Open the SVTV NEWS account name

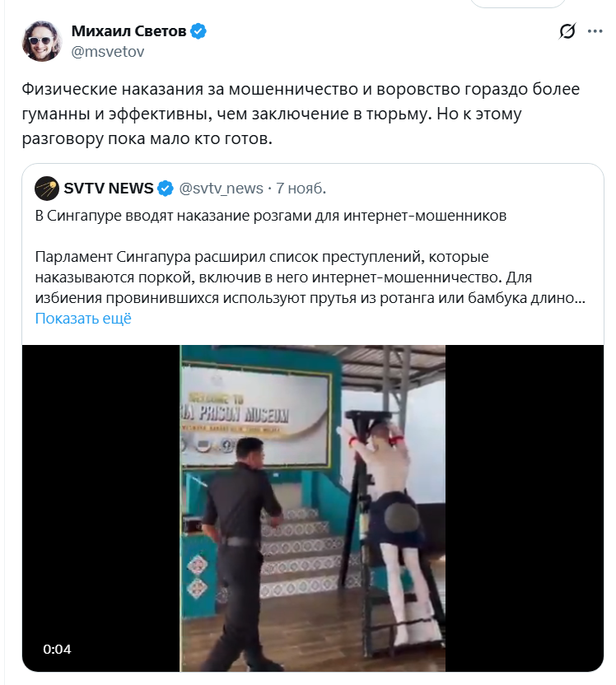pos(109,189)
